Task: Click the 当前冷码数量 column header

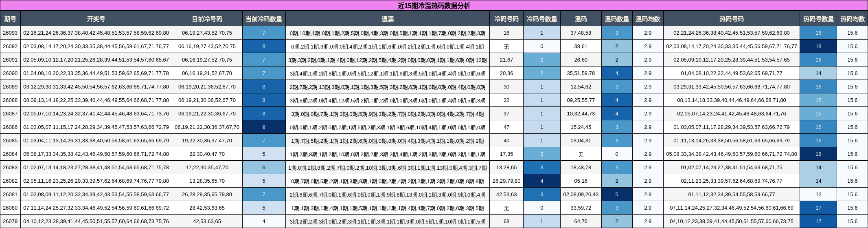Action: [264, 19]
